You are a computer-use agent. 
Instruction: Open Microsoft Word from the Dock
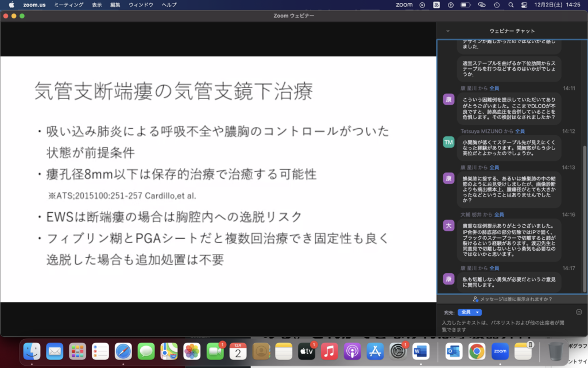(421, 351)
